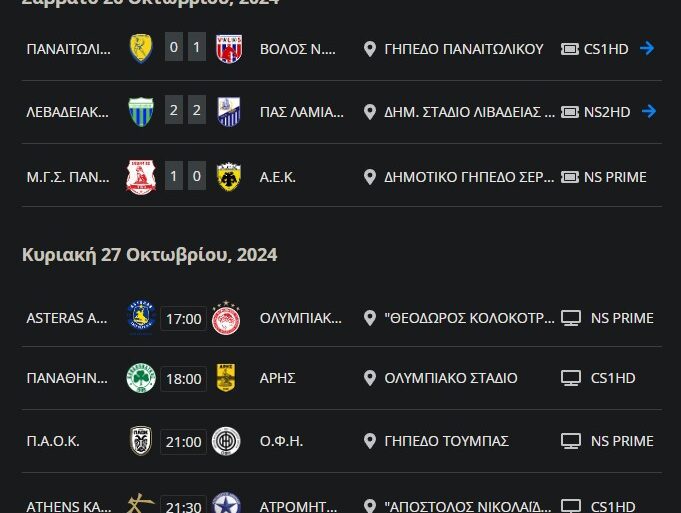Open match details arrow for Panaitolikos game
This screenshot has width=681, height=513.
tap(648, 48)
